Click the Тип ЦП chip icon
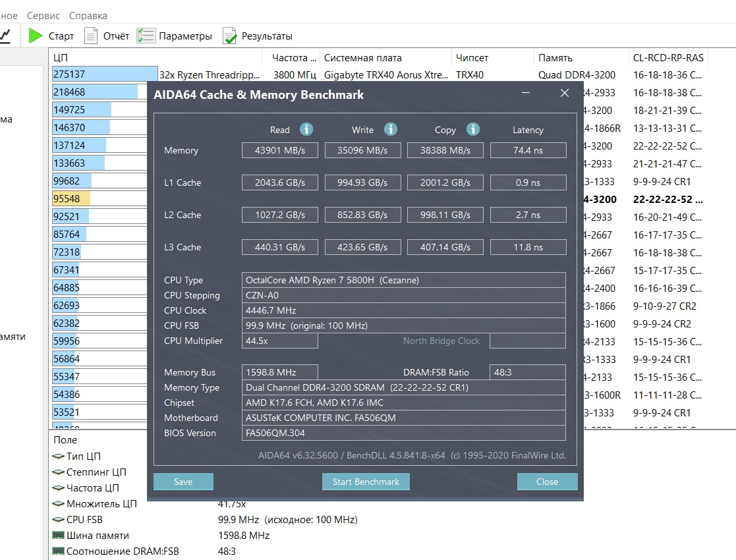 coord(58,456)
